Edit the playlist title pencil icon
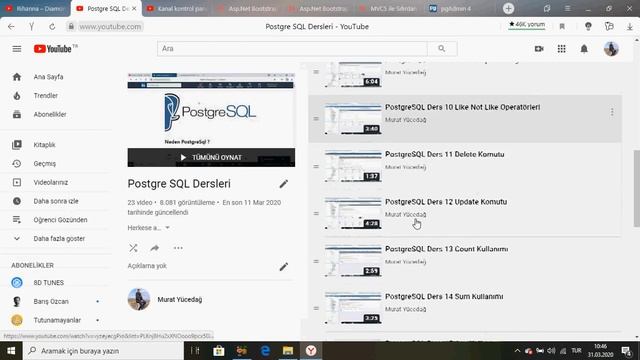The image size is (640, 360). [284, 184]
